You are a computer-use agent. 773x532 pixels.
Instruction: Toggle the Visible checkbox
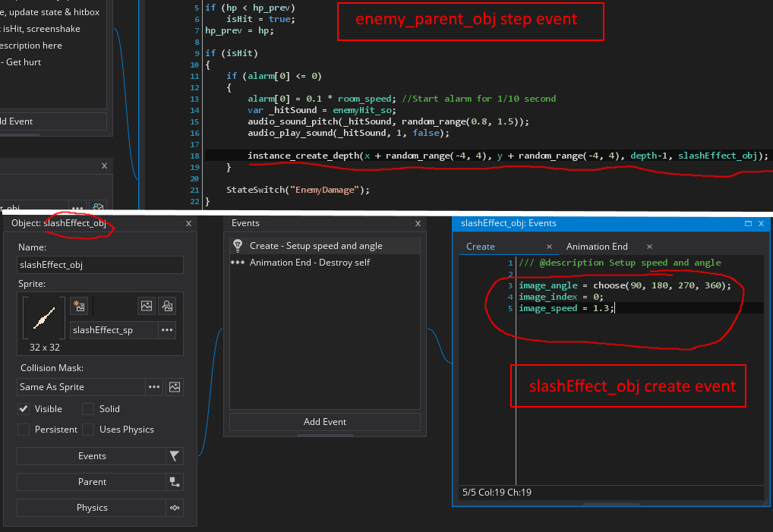point(24,409)
